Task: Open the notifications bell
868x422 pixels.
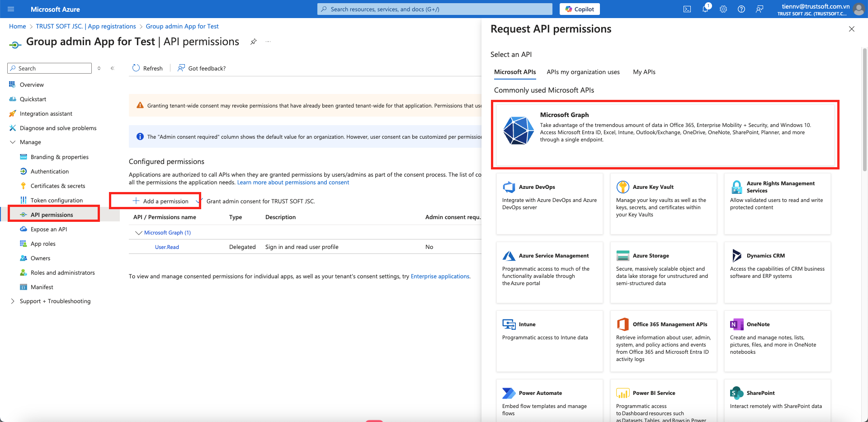Action: pyautogui.click(x=705, y=9)
